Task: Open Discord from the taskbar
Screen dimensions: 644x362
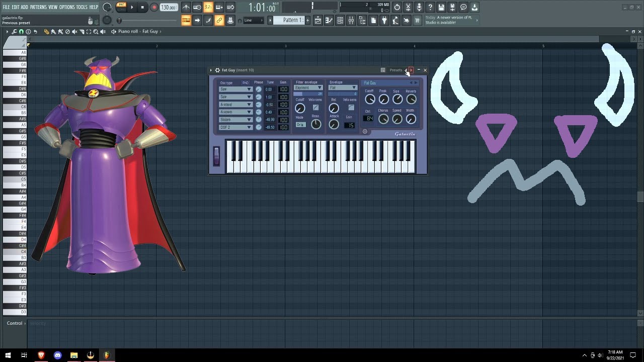Action: coord(57,355)
